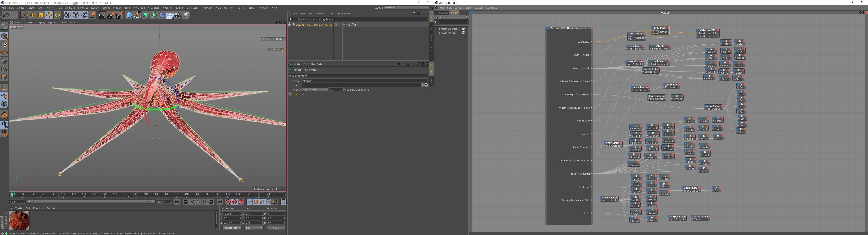The width and height of the screenshot is (868, 235).
Task: Step to the next frame
Action: point(205,202)
